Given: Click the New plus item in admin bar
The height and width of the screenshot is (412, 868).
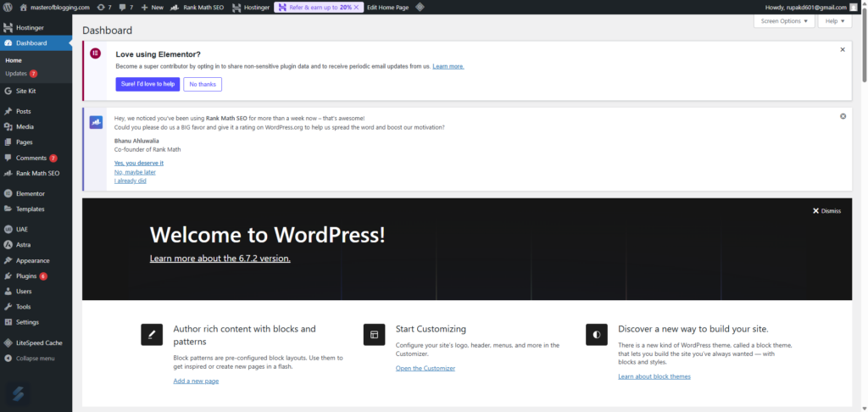Looking at the screenshot, I should point(153,7).
